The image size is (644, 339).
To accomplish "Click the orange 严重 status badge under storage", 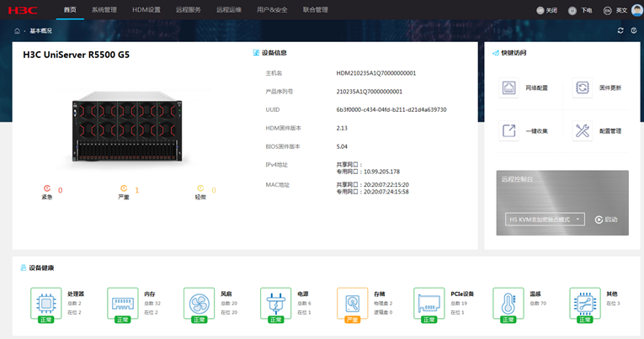I will [x=353, y=320].
